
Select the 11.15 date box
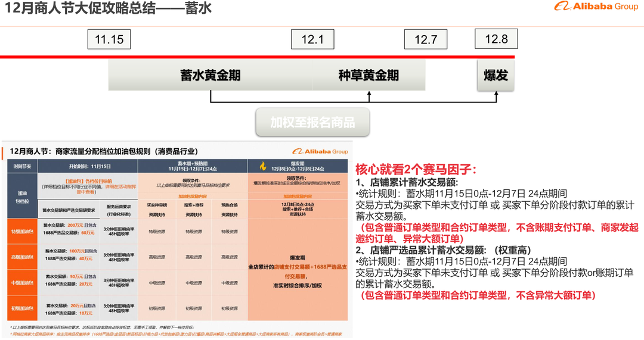(x=109, y=39)
